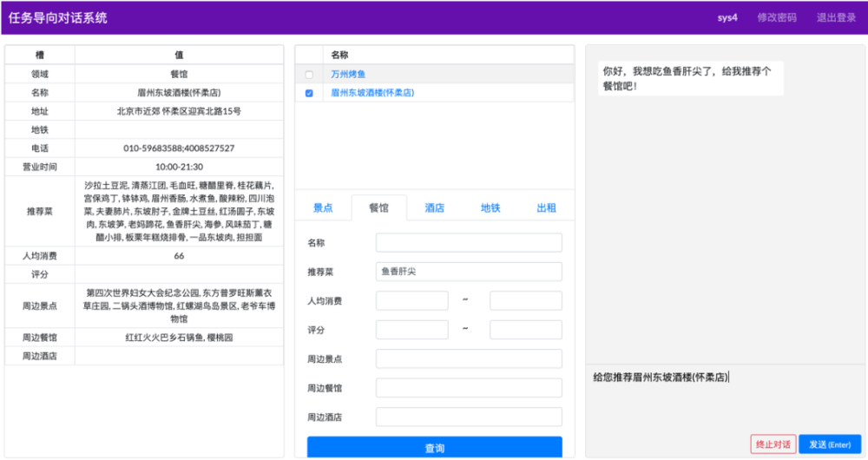This screenshot has height=460, width=868.
Task: Click the 周边酒店 input field
Action: pos(469,417)
